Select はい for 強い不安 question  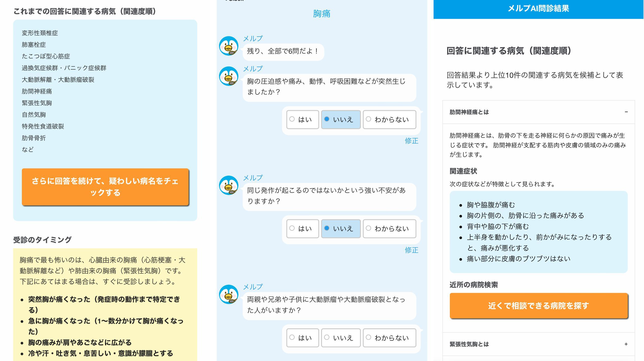click(302, 229)
